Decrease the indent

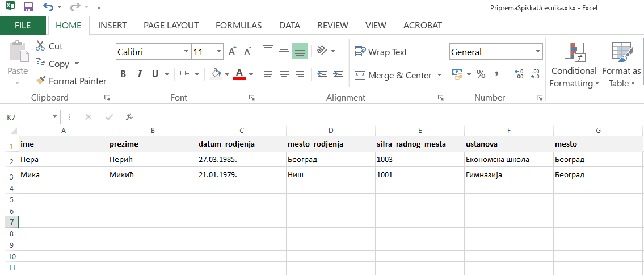tap(322, 74)
